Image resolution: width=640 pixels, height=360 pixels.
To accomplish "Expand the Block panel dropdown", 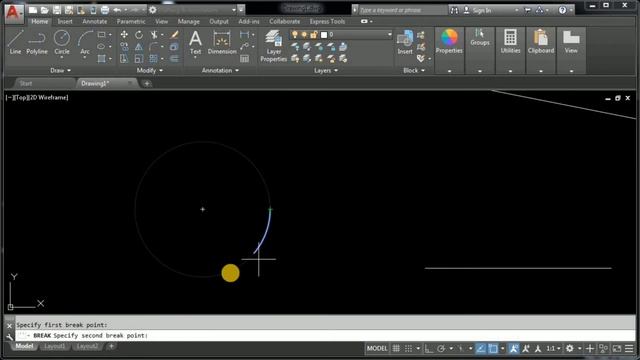I will pos(414,70).
